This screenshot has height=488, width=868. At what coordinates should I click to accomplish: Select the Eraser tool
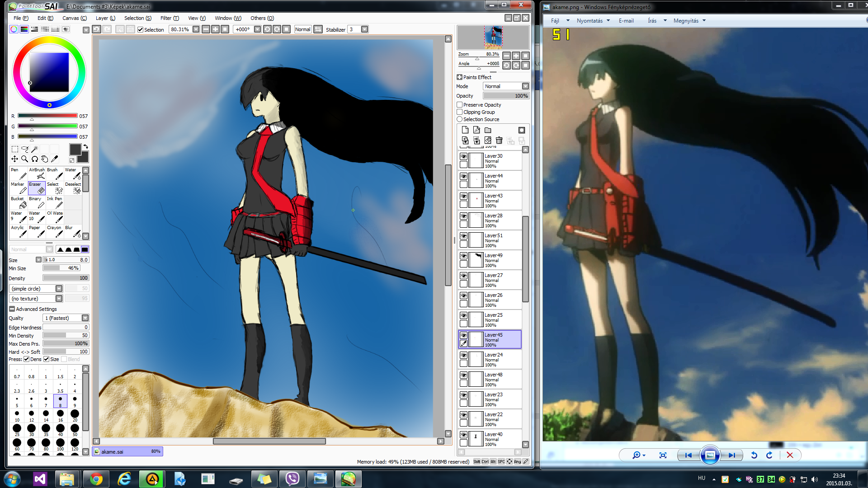pyautogui.click(x=37, y=188)
